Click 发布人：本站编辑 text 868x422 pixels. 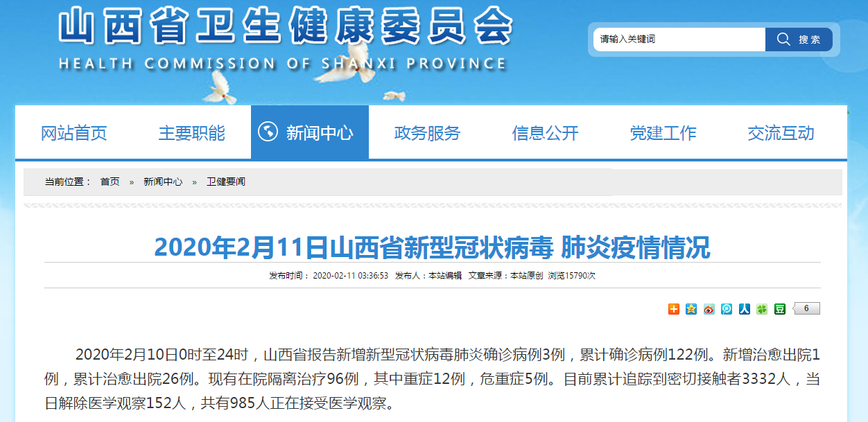pyautogui.click(x=428, y=275)
